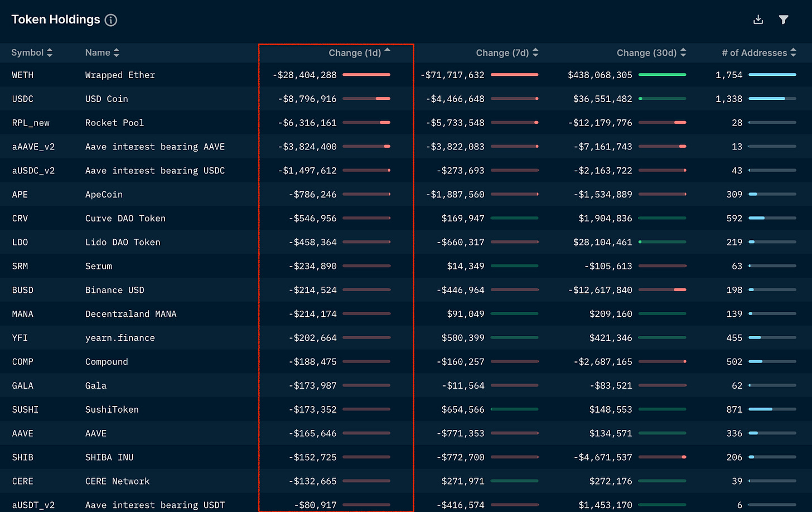Image resolution: width=812 pixels, height=512 pixels.
Task: Select the YFI symbol cell
Action: [x=20, y=338]
